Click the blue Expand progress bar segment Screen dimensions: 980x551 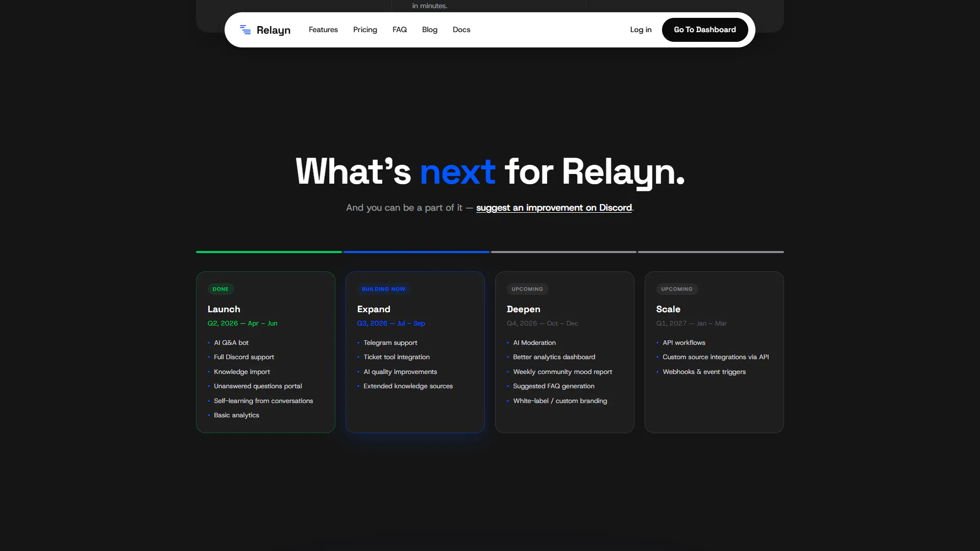pyautogui.click(x=416, y=252)
